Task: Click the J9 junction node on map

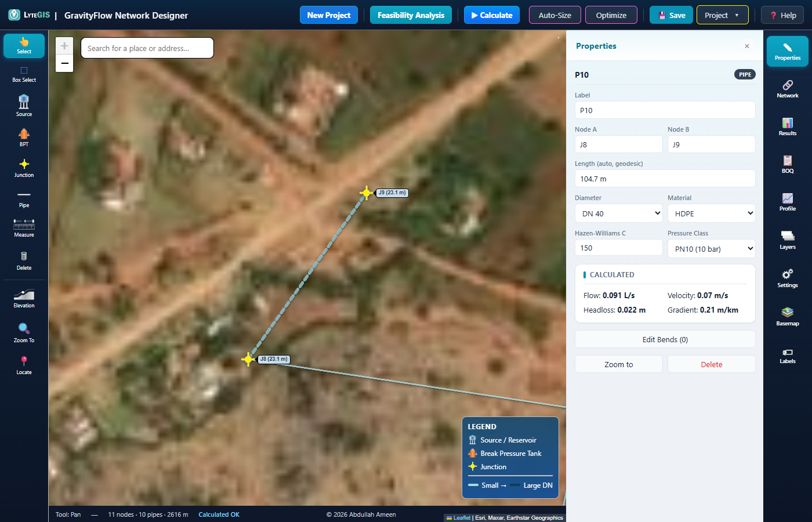Action: pyautogui.click(x=366, y=193)
